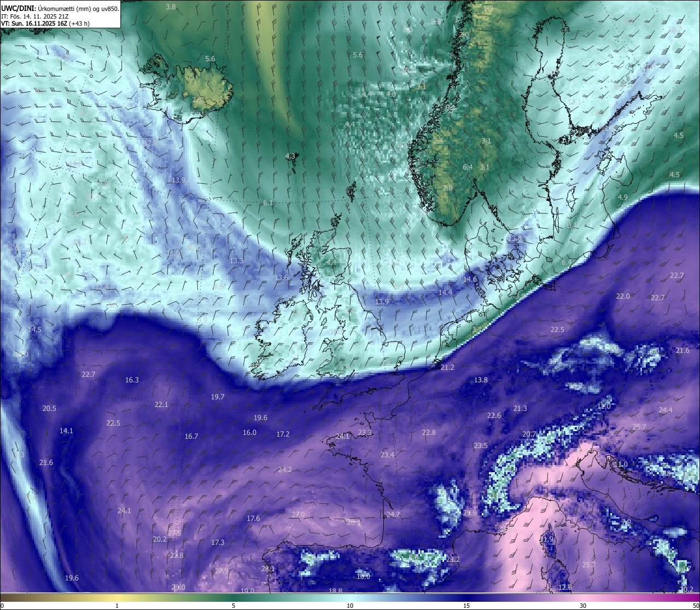Click the "14.4" value over the North Sea

coord(445,293)
